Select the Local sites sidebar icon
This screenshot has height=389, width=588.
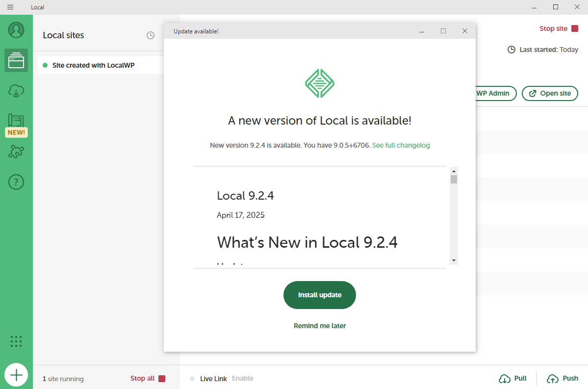click(x=16, y=60)
